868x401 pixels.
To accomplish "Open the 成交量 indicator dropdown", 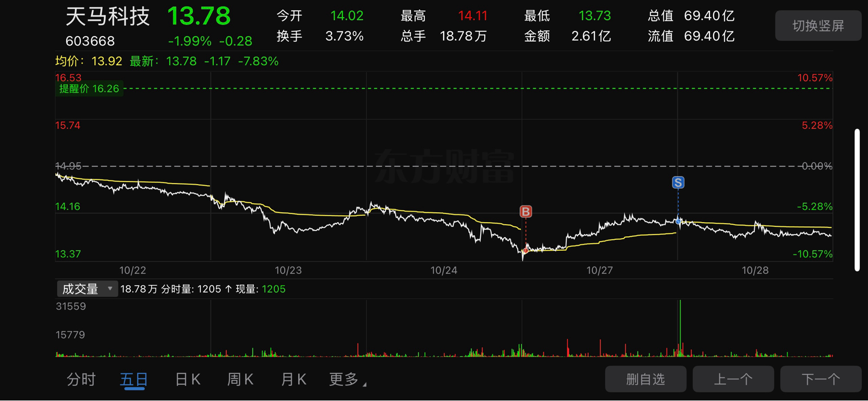I will 87,289.
